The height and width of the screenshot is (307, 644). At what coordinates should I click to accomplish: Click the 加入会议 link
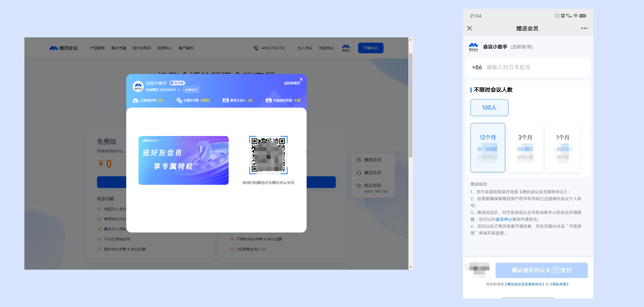pyautogui.click(x=305, y=48)
